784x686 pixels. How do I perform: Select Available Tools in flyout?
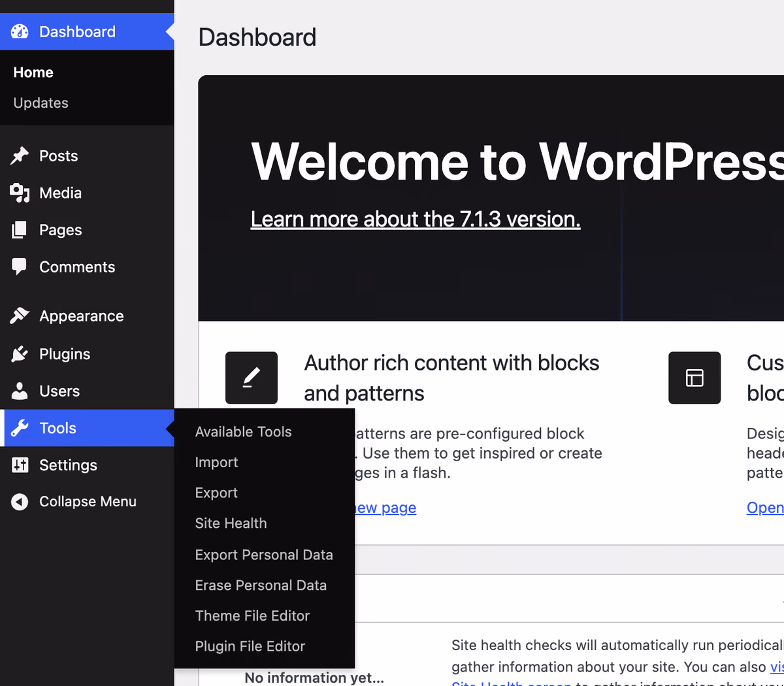point(243,432)
